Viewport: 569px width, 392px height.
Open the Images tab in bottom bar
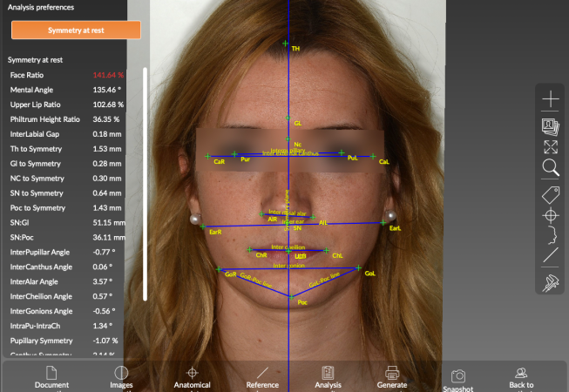[x=121, y=377]
